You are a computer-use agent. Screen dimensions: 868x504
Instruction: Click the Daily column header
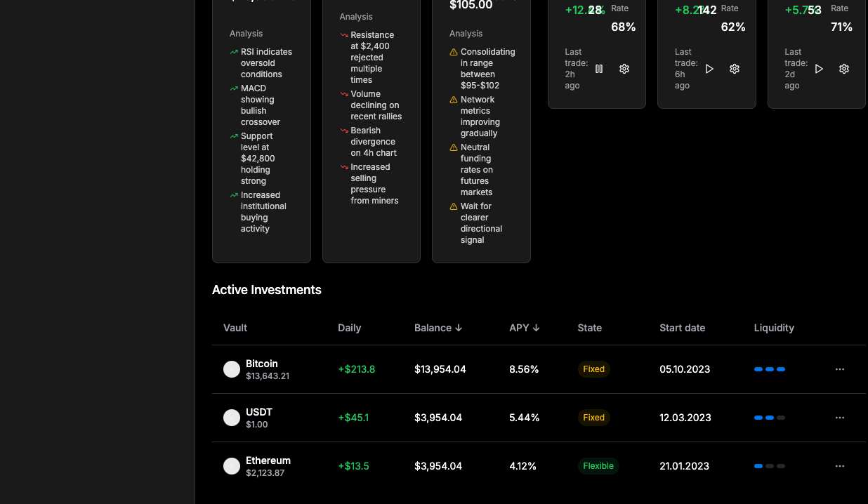tap(350, 328)
